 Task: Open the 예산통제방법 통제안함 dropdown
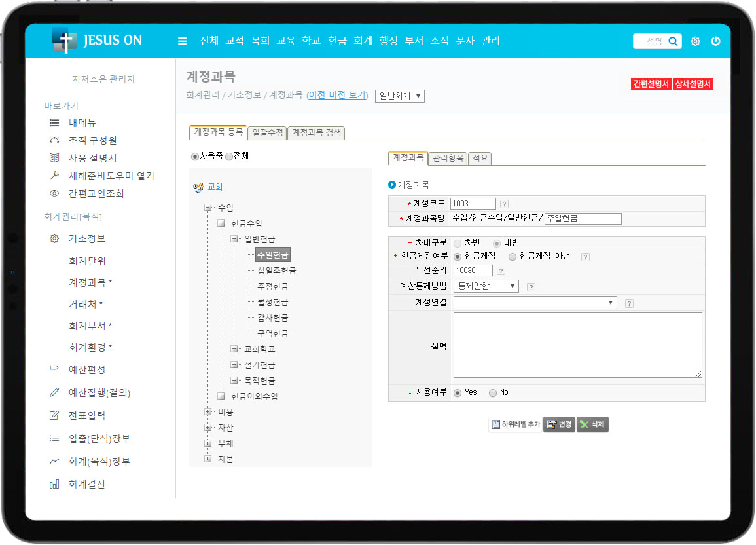pos(486,286)
